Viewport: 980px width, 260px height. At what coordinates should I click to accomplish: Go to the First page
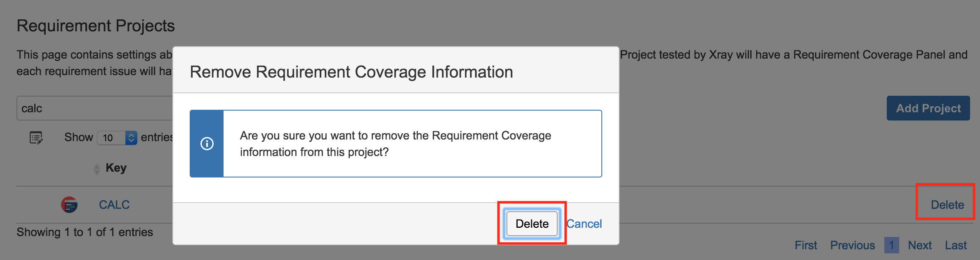(x=806, y=245)
